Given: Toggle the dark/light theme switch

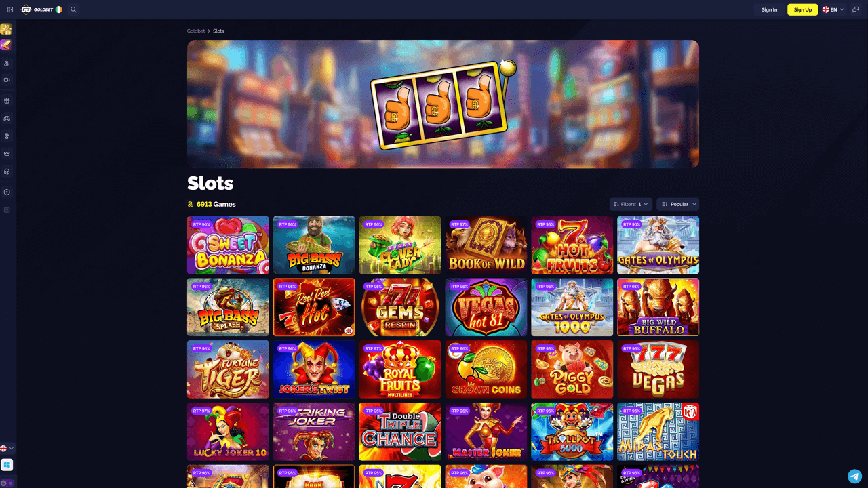Looking at the screenshot, I should (x=7, y=483).
